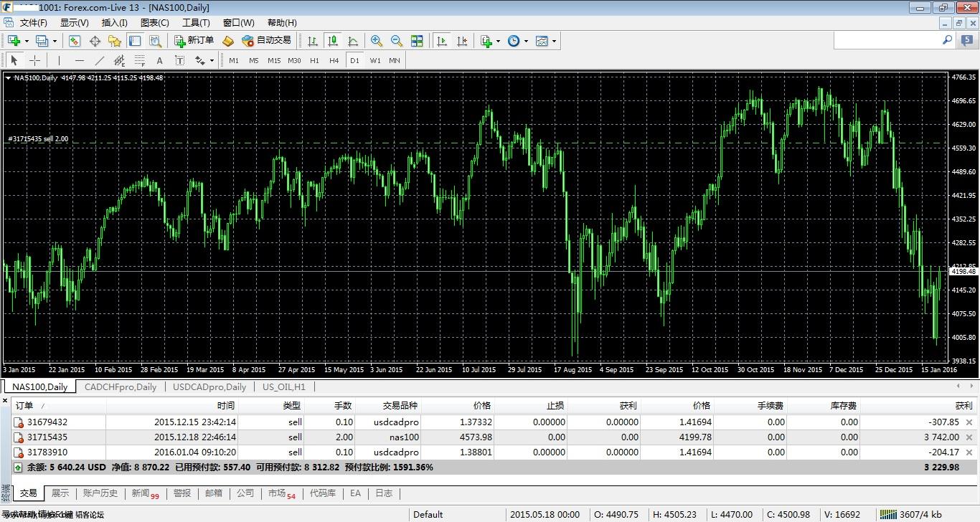The height and width of the screenshot is (522, 980).
Task: Switch chart to candlesticks icon
Action: [x=333, y=41]
